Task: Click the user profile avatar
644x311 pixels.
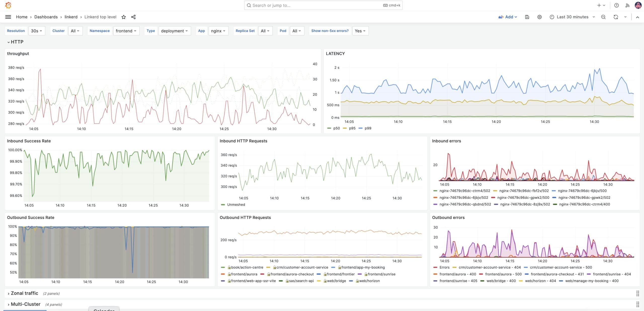Action: point(638,5)
